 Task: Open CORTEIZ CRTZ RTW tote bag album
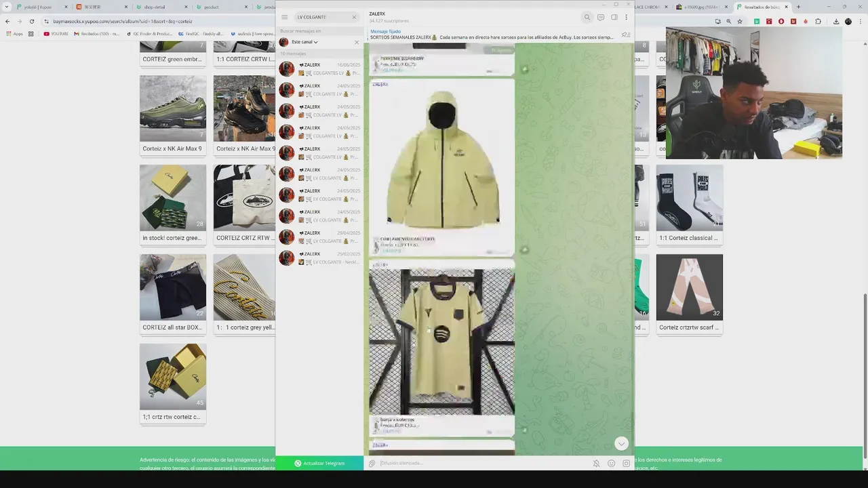tap(244, 205)
